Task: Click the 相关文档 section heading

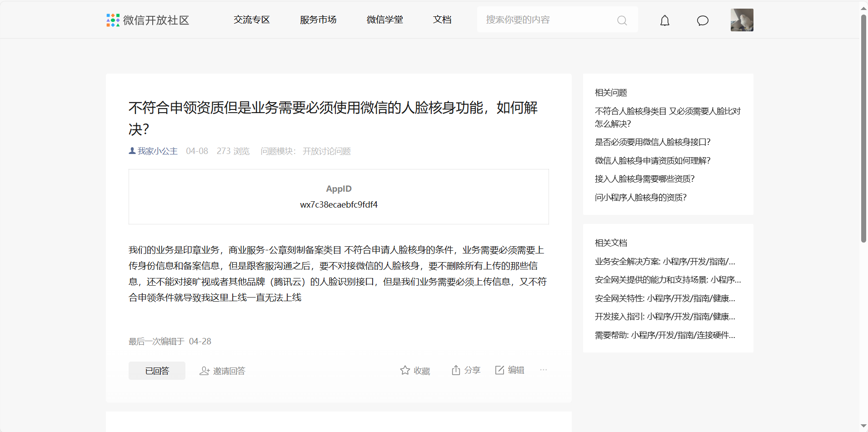Action: pos(611,243)
